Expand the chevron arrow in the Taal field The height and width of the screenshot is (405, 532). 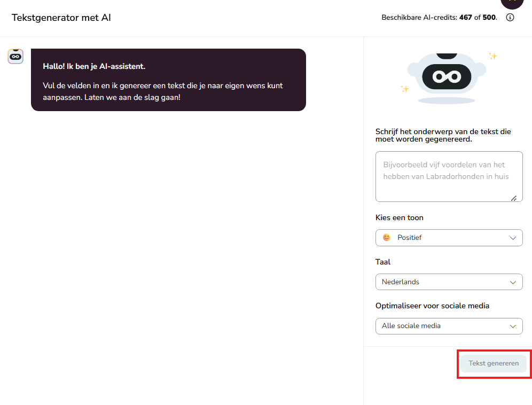pos(513,282)
